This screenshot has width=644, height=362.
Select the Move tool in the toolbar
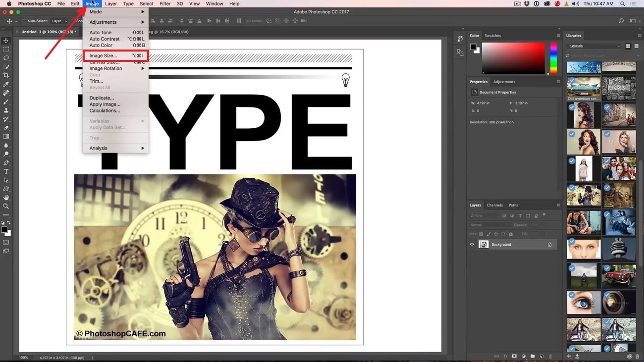coord(6,41)
